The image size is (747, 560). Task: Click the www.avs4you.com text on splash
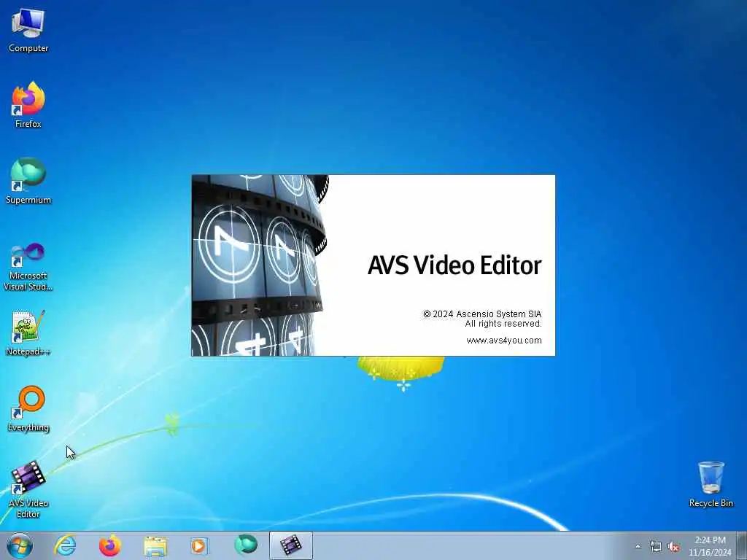[x=504, y=341]
